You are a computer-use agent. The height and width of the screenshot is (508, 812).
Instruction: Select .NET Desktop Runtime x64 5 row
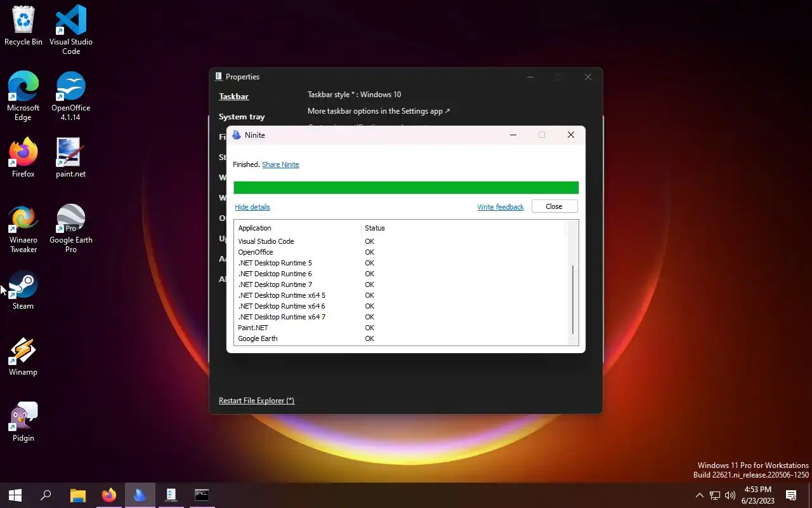(400, 295)
